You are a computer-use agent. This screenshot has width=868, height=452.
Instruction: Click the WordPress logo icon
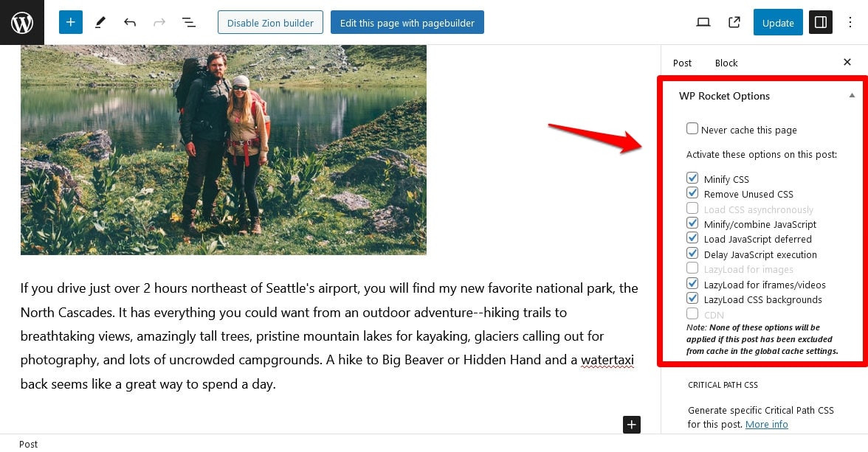[22, 22]
